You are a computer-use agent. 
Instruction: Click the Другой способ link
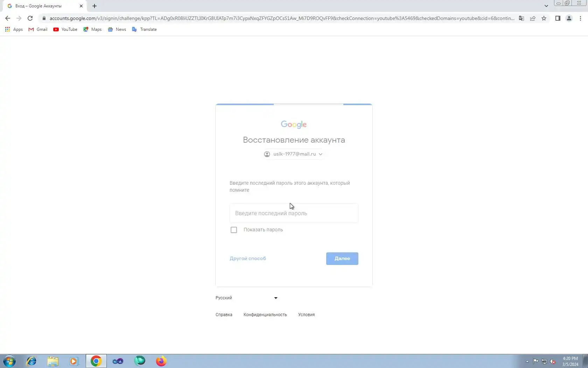click(x=248, y=259)
